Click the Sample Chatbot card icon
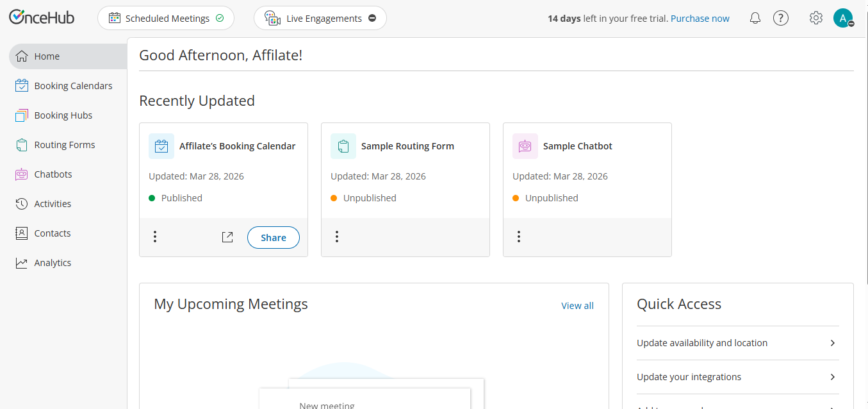 click(x=525, y=146)
